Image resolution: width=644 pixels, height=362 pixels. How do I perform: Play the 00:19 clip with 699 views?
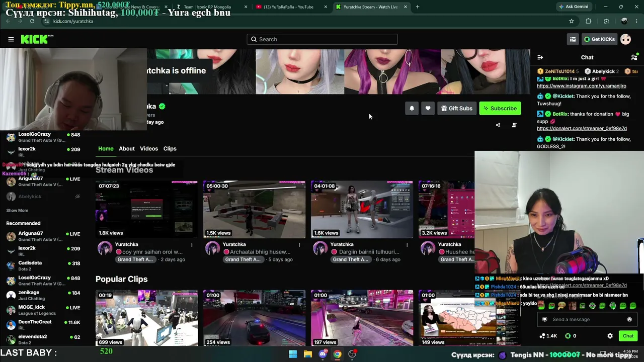(x=146, y=318)
